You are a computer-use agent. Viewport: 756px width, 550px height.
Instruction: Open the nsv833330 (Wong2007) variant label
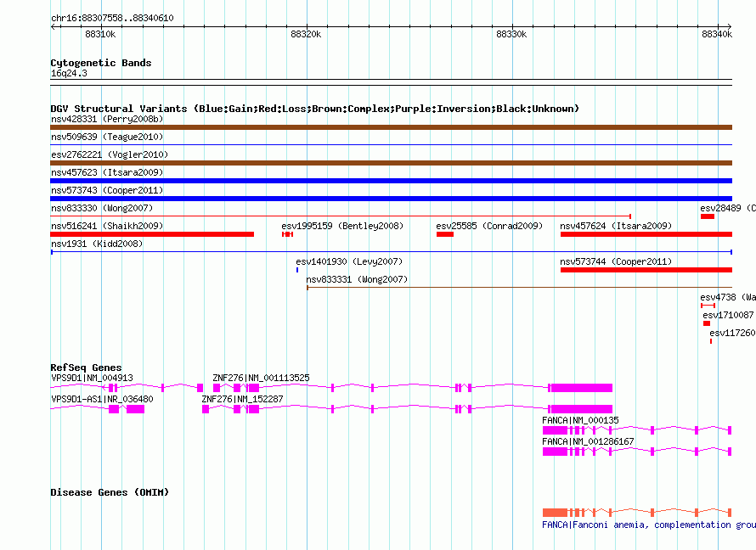pos(102,208)
